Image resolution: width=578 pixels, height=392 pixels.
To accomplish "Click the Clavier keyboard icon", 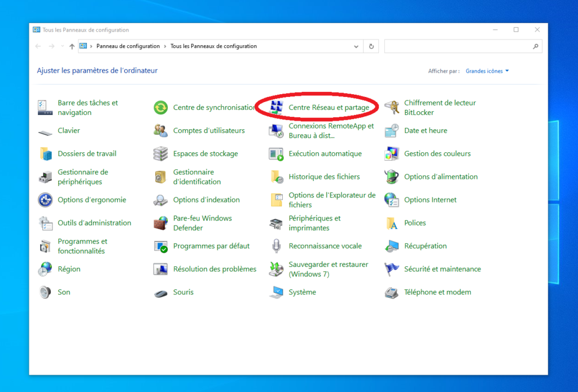I will [45, 133].
